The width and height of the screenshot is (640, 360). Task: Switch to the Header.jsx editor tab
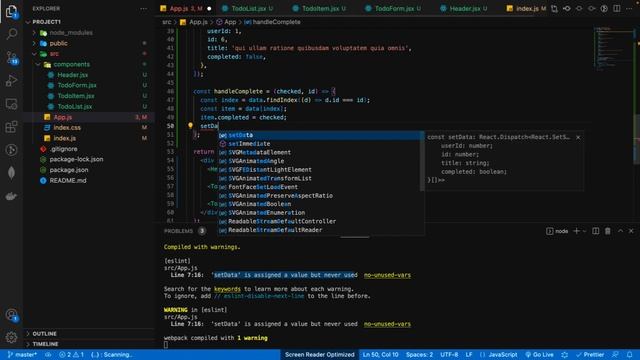465,8
